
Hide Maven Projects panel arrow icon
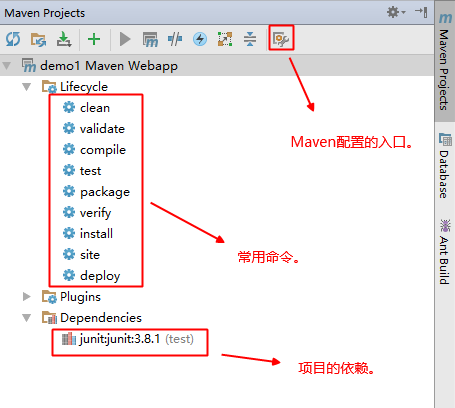click(x=421, y=12)
